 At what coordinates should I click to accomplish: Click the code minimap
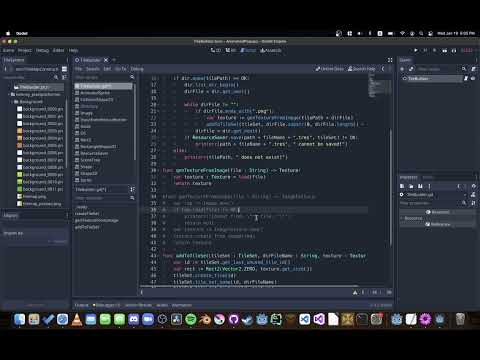(378, 86)
